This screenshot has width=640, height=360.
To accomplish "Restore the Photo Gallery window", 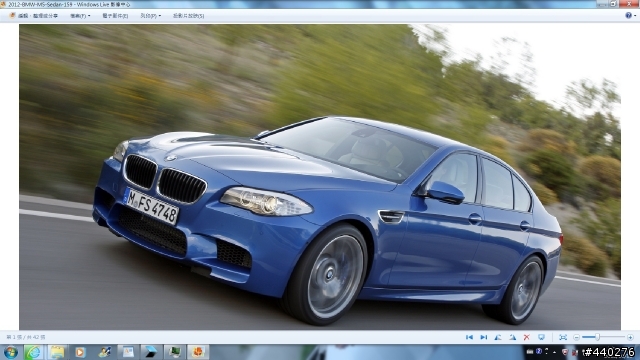I will tap(613, 4).
